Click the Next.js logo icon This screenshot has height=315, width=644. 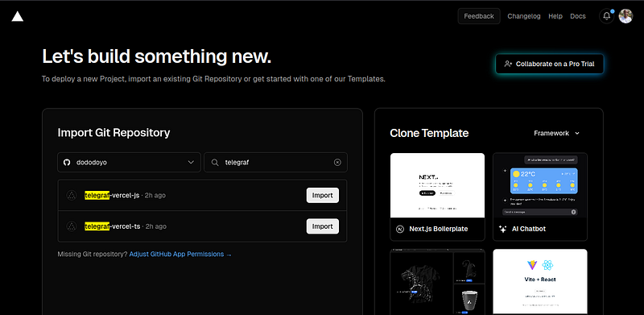(x=399, y=229)
